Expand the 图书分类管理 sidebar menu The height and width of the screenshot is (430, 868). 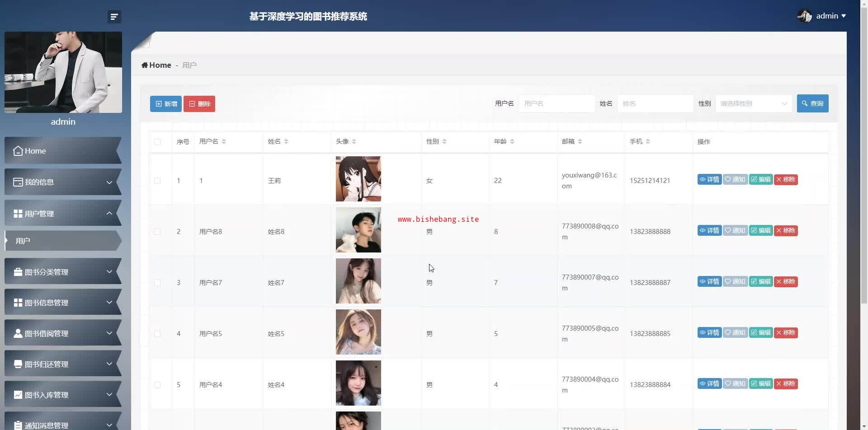tap(63, 271)
